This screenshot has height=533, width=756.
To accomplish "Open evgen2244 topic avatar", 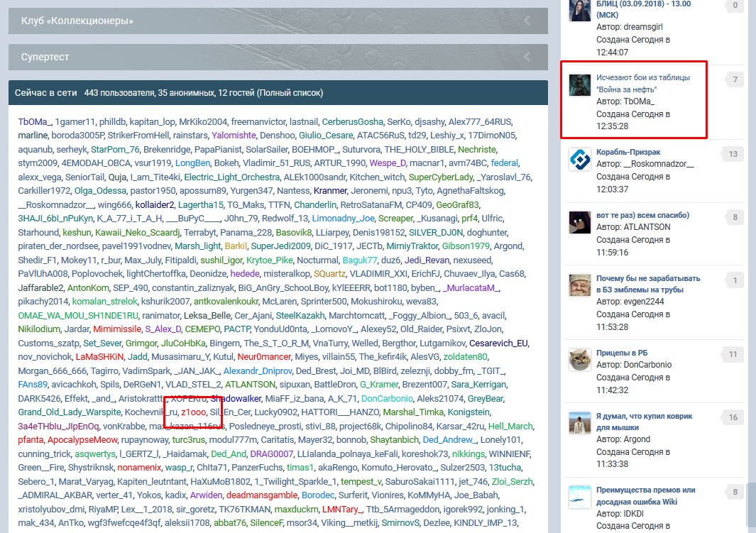I will (579, 285).
